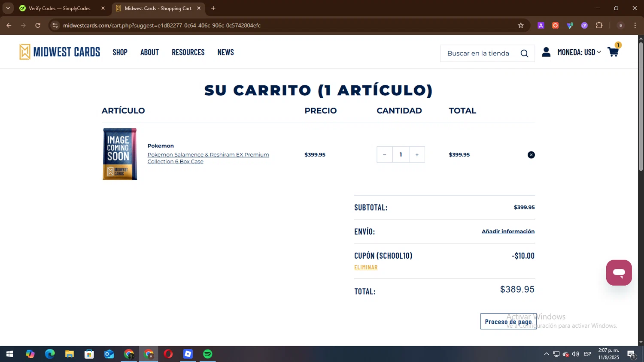
Task: Click the quantity input field
Action: tap(401, 155)
